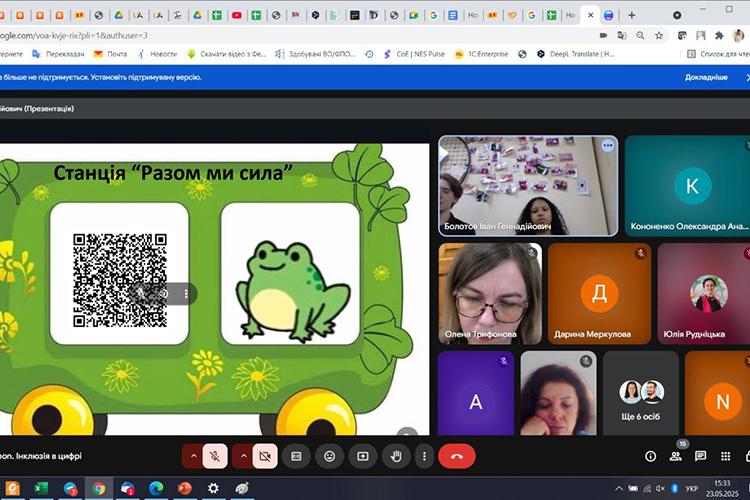Select the Кононенко Олександра participant tile
750x500 pixels.
687,186
